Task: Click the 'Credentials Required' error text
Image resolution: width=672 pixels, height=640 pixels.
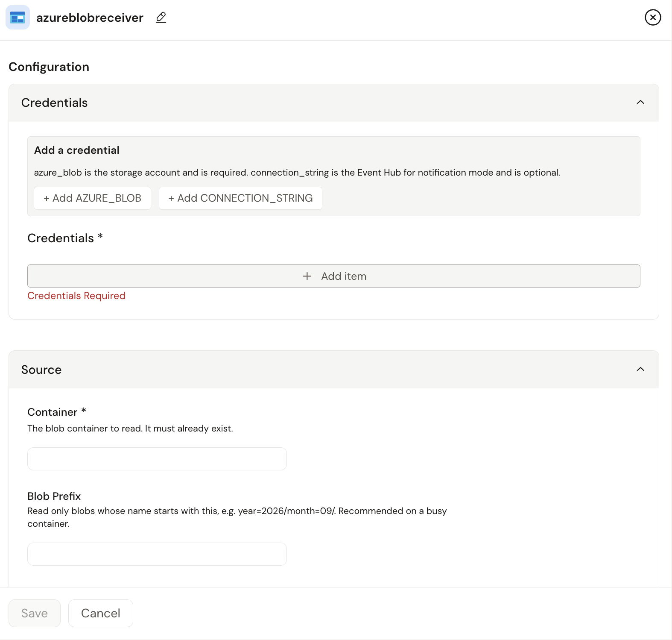Action: [76, 296]
